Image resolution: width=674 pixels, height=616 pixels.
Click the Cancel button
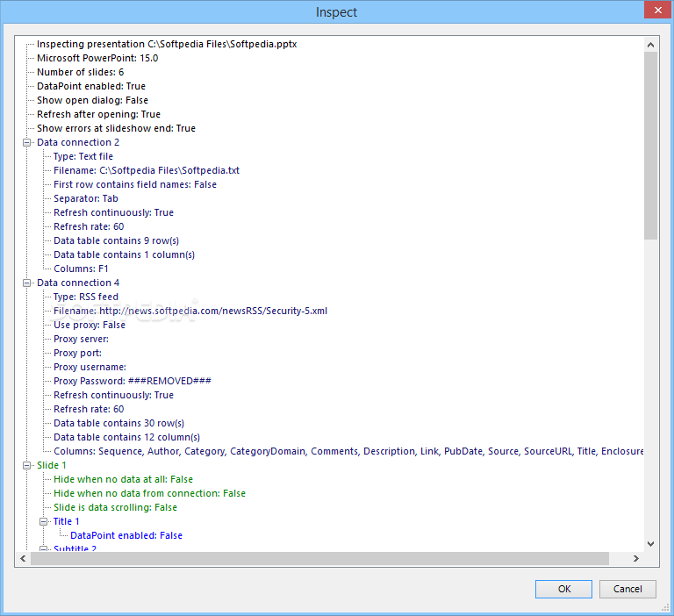point(627,589)
